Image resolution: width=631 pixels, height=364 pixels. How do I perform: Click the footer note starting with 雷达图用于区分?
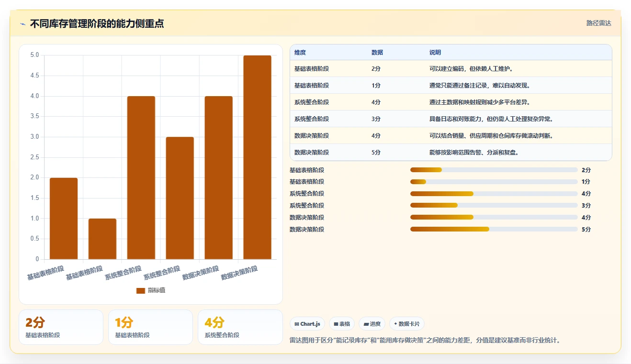[x=425, y=341]
